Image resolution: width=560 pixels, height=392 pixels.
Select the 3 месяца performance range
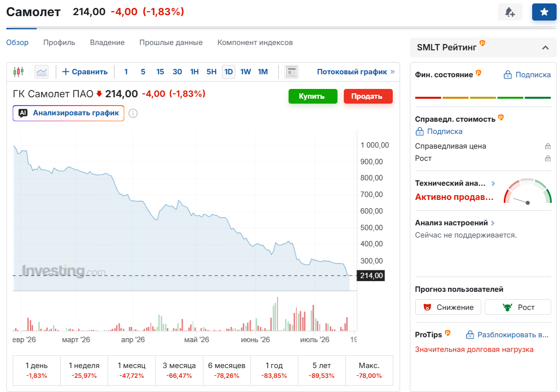click(179, 370)
